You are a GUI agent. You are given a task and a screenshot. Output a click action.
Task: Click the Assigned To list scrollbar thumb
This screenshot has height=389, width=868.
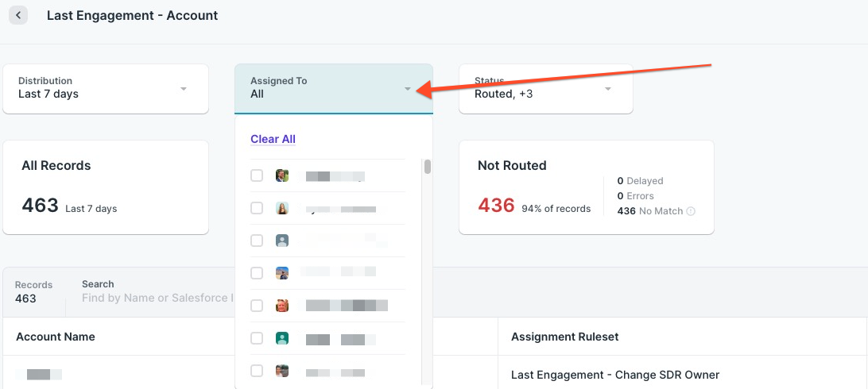point(428,167)
